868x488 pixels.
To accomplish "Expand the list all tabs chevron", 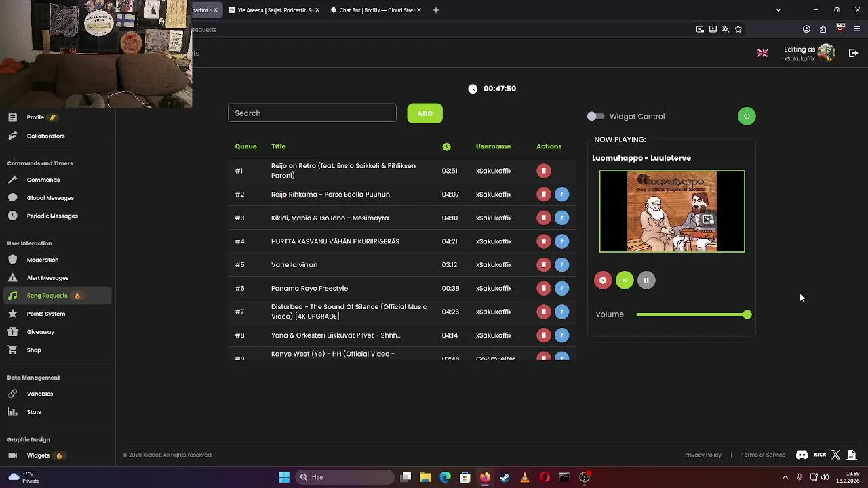I will [778, 10].
